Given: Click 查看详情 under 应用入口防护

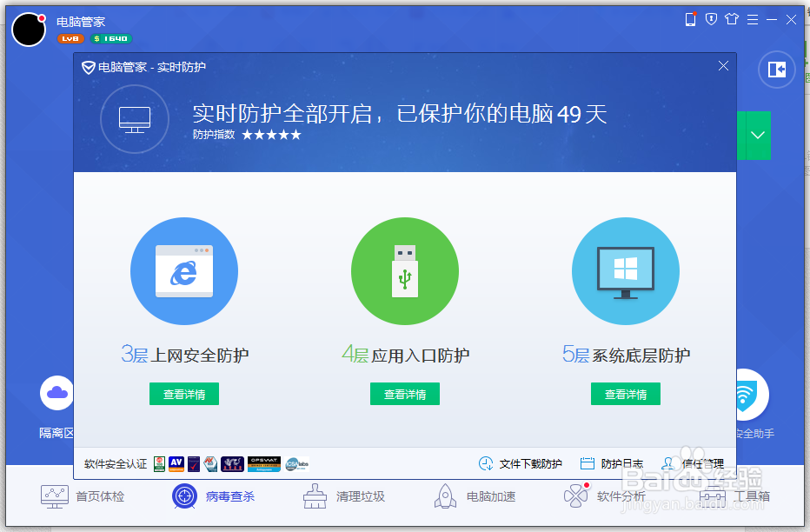Looking at the screenshot, I should pyautogui.click(x=404, y=393).
